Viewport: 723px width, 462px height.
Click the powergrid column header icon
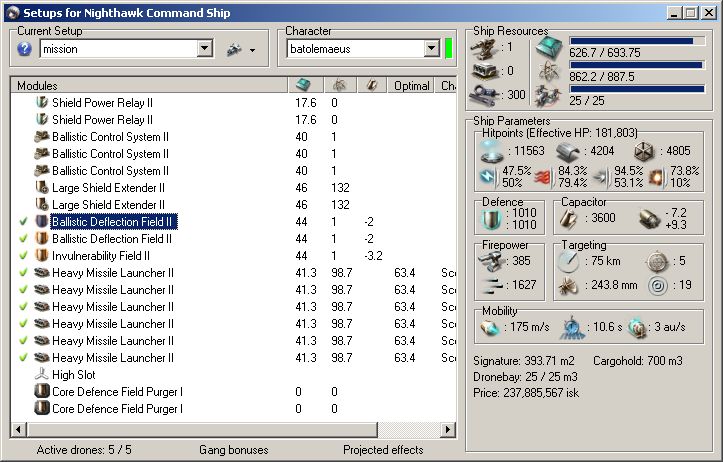(x=339, y=85)
